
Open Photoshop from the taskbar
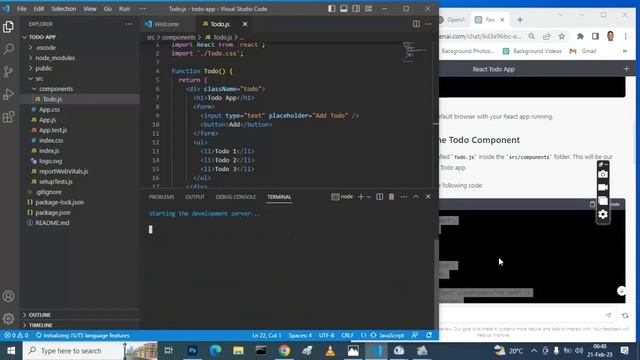pyautogui.click(x=192, y=351)
